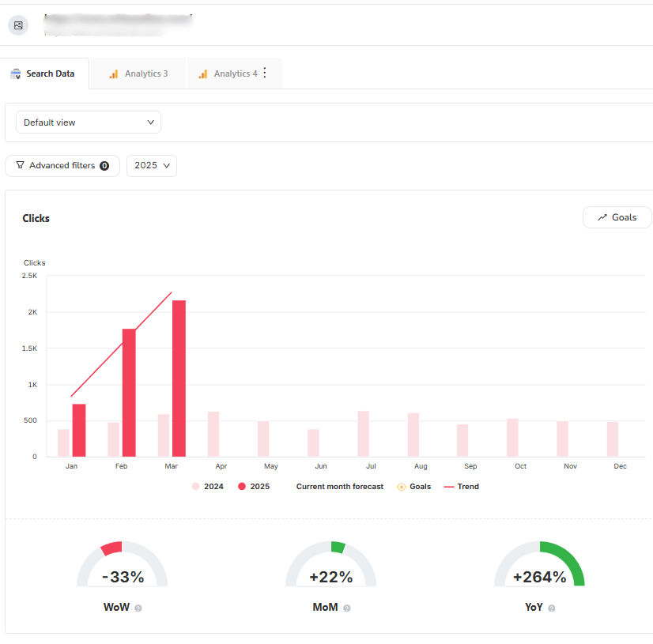Click the help icon next to WoW
The height and width of the screenshot is (644, 653).
coord(138,608)
